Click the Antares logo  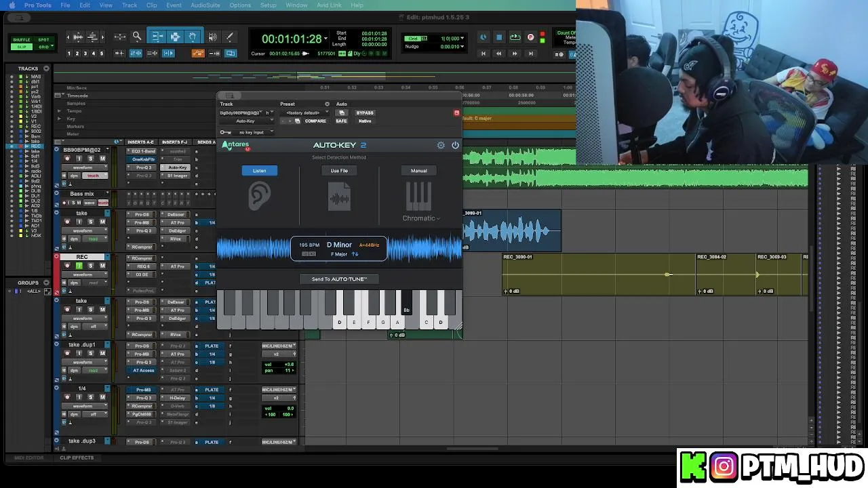[x=236, y=145]
